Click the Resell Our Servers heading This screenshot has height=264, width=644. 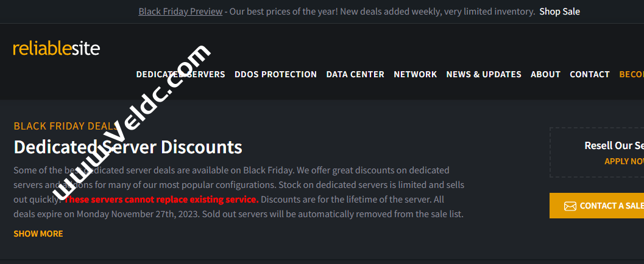(614, 145)
